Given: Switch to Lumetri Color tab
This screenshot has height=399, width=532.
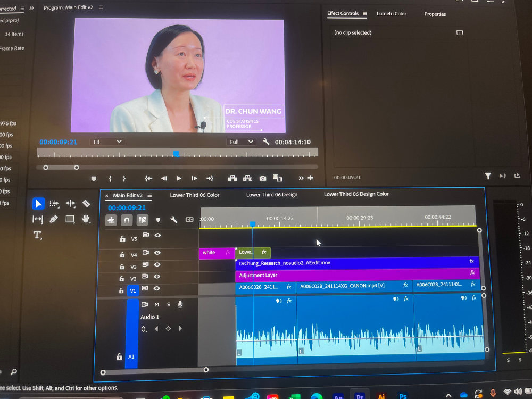Looking at the screenshot, I should coord(391,14).
